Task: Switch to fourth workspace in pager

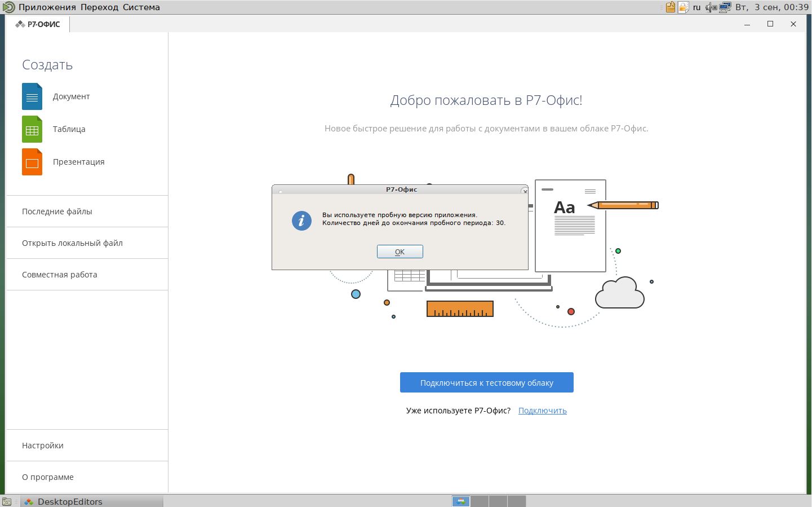Action: 517,501
